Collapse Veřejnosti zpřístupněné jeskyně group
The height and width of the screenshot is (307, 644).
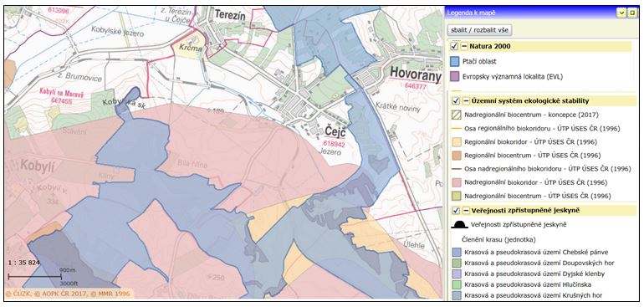466,211
